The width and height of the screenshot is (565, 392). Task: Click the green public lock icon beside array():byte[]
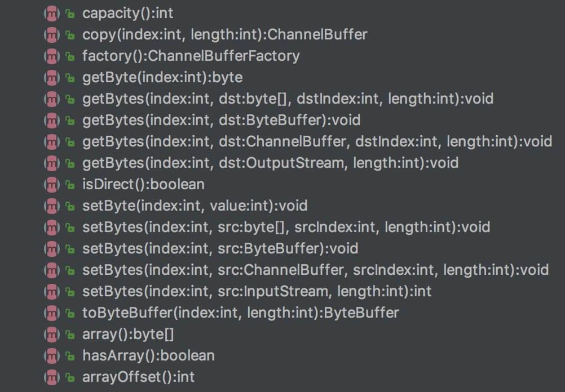click(x=70, y=335)
